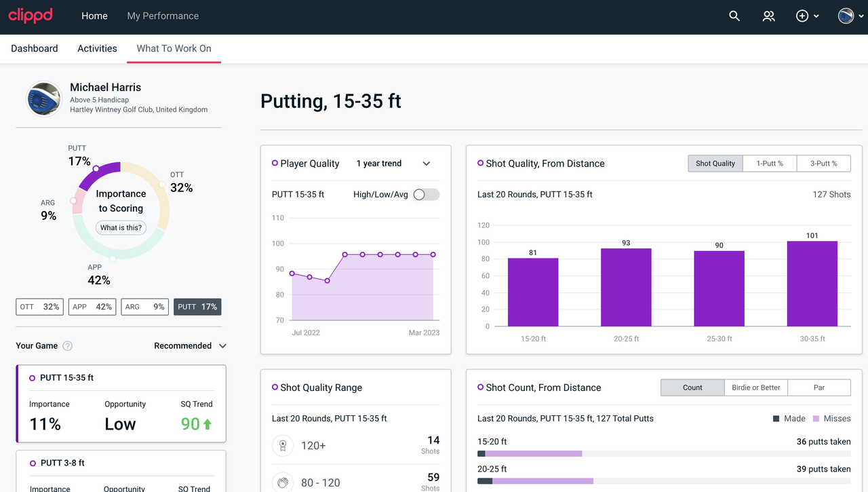The height and width of the screenshot is (492, 868).
Task: Select the OTT 32% filter chip
Action: [x=39, y=307]
